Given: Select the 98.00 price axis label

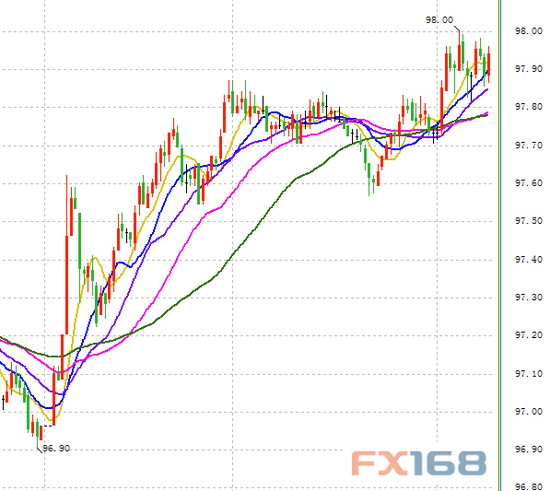Looking at the screenshot, I should pos(528,31).
